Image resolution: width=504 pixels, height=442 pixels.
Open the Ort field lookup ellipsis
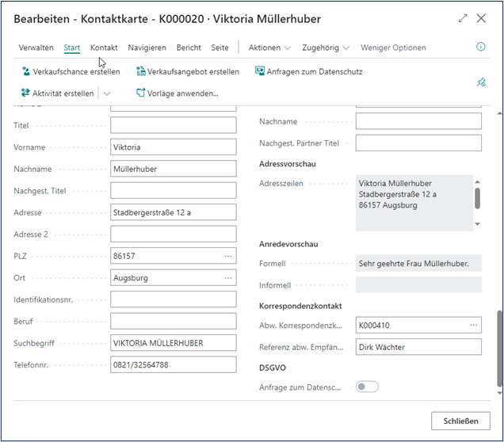click(228, 278)
